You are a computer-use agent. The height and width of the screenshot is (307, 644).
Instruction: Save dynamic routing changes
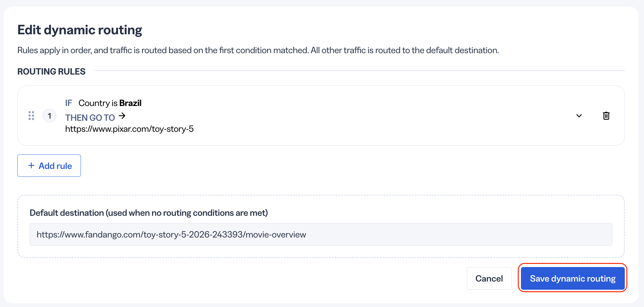[573, 278]
